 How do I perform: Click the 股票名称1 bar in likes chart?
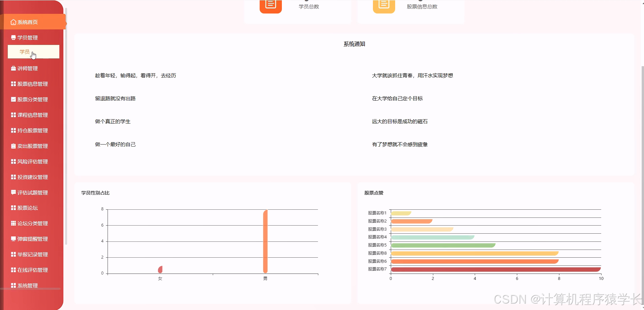point(401,213)
